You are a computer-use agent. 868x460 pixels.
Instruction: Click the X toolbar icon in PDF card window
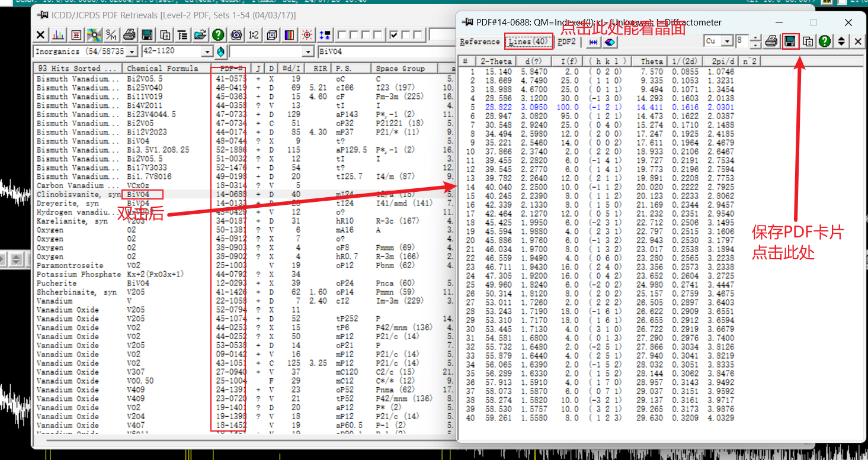click(x=857, y=41)
